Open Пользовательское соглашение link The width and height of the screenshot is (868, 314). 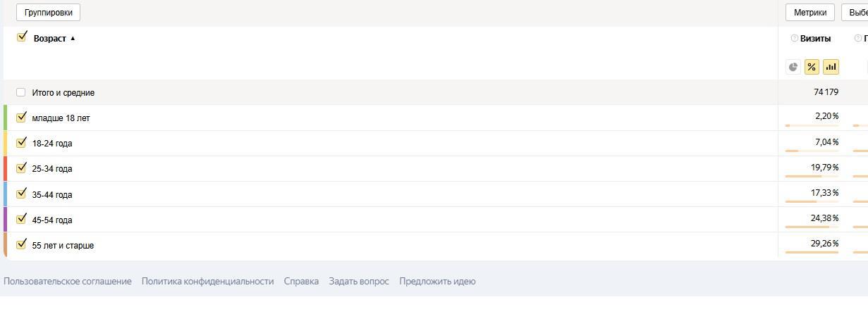pos(68,281)
